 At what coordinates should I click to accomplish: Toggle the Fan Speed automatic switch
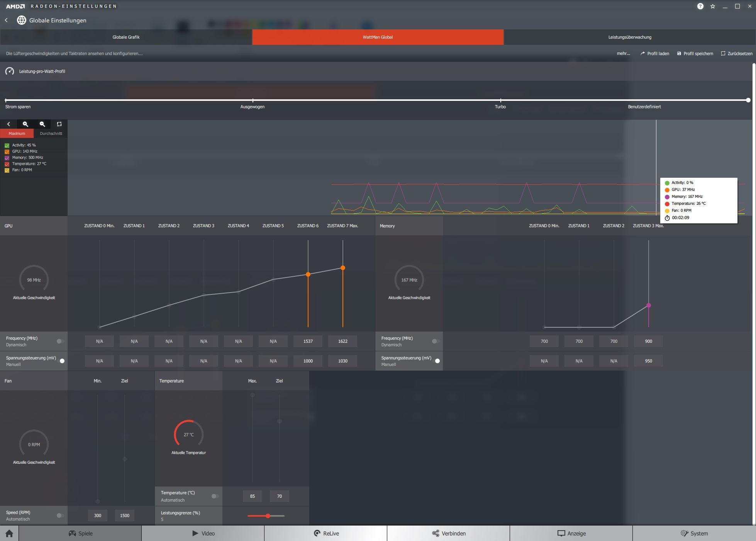60,515
